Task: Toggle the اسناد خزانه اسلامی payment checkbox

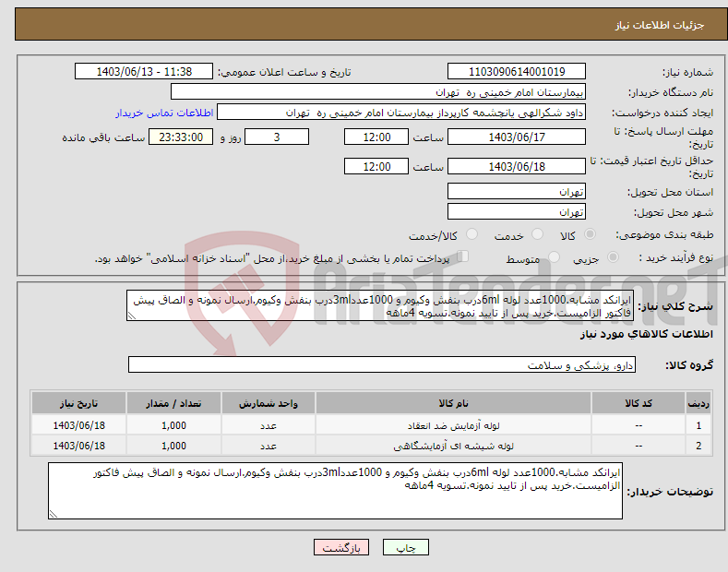Action: coord(463,256)
